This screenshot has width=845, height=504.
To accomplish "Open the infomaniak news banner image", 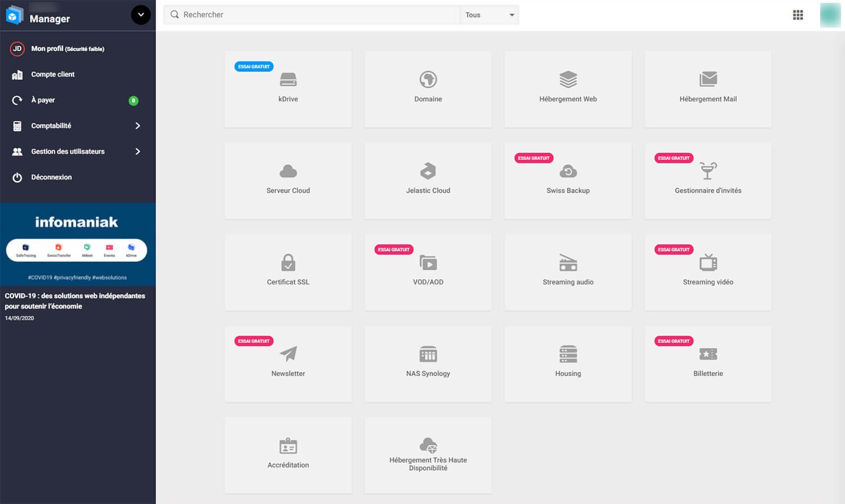I will click(78, 244).
